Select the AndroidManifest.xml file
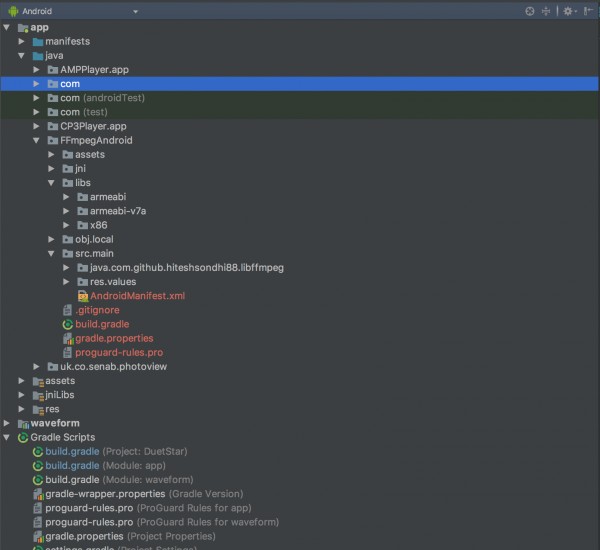 pos(137,296)
